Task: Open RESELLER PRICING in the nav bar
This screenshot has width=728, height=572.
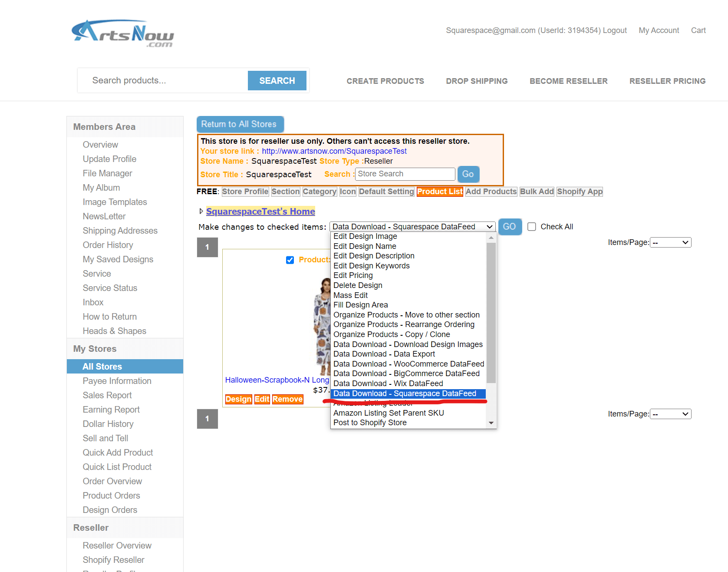Action: [667, 81]
